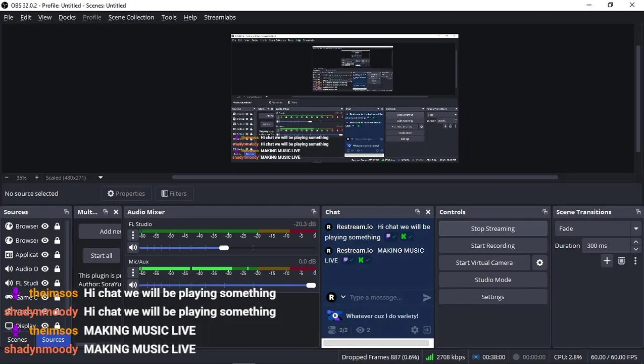Click the green bitrate bars icon

point(430,357)
